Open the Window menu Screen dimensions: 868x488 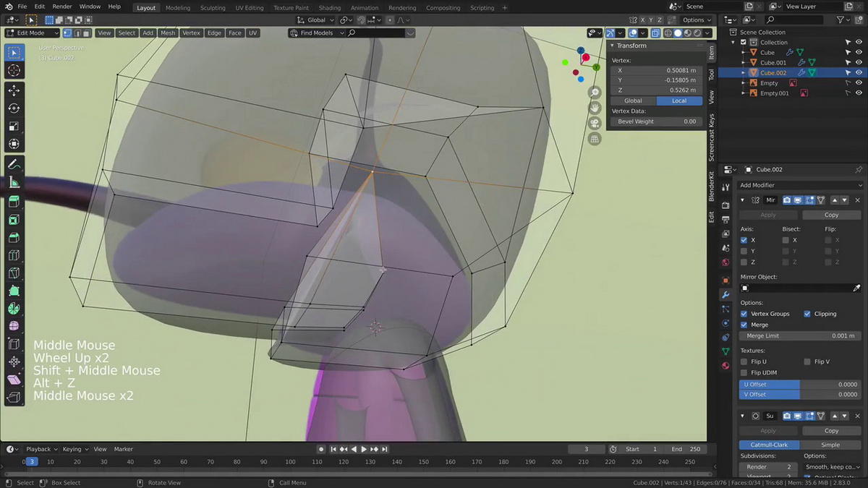90,7
